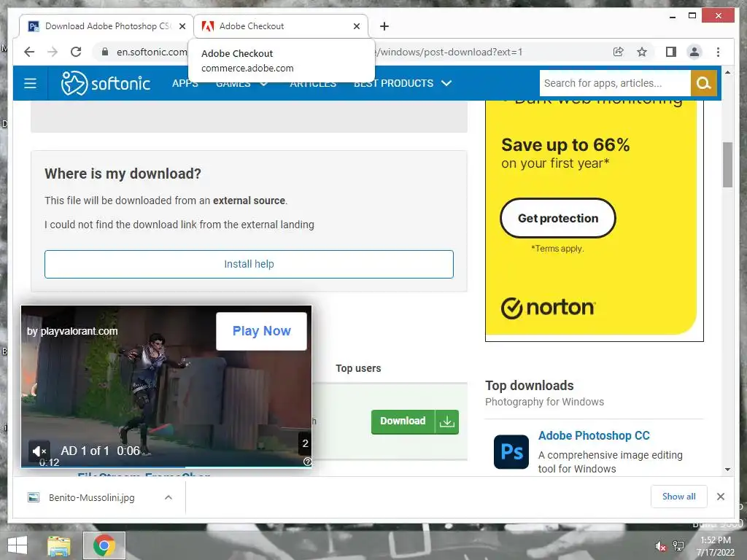Open Softonic hamburger menu
Screen dimensions: 747x560
tap(31, 83)
